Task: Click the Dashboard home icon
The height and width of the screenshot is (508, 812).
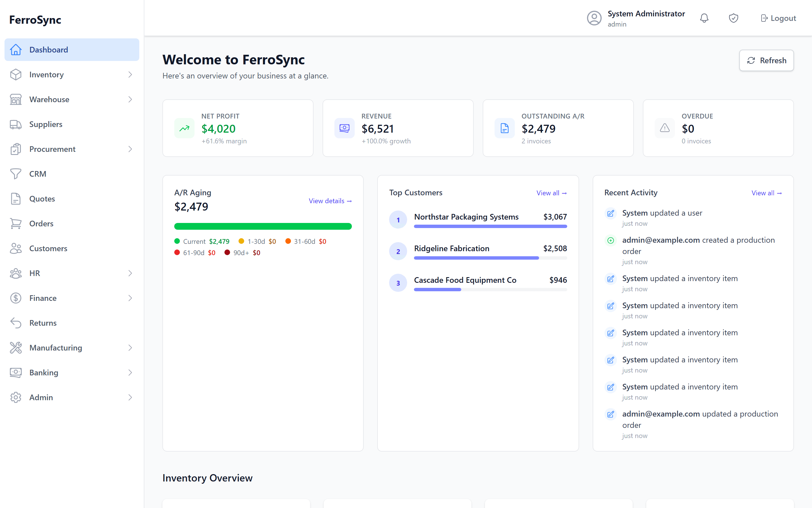Action: tap(16, 50)
